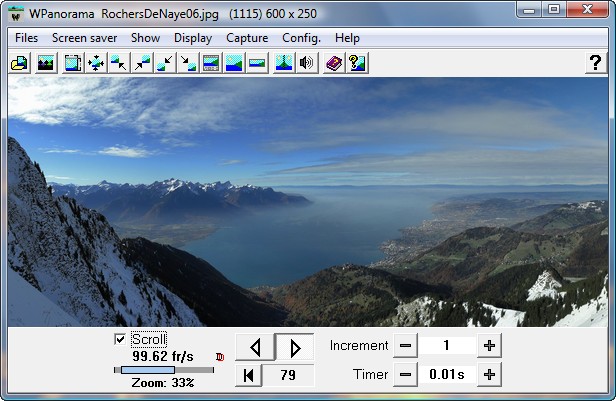Click the position field showing 79
Screen dimensions: 616x401
(x=289, y=375)
